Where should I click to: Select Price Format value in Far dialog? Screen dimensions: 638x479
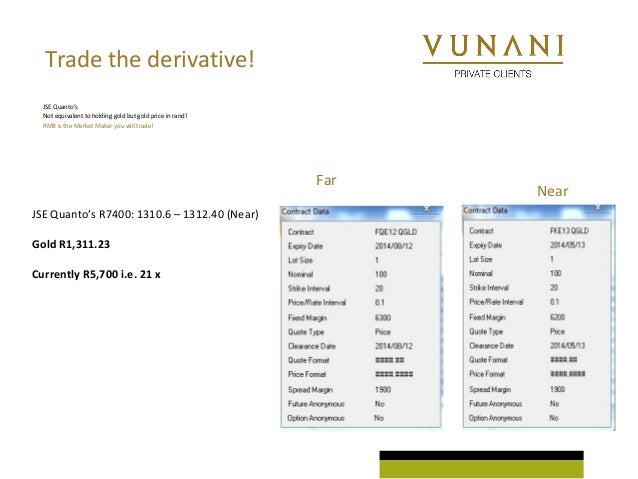[393, 374]
